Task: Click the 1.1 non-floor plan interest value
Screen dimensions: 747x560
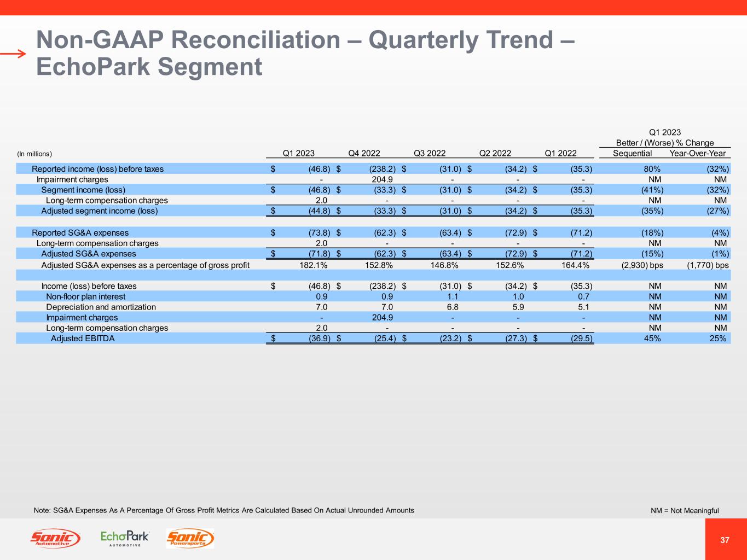Action: click(453, 296)
